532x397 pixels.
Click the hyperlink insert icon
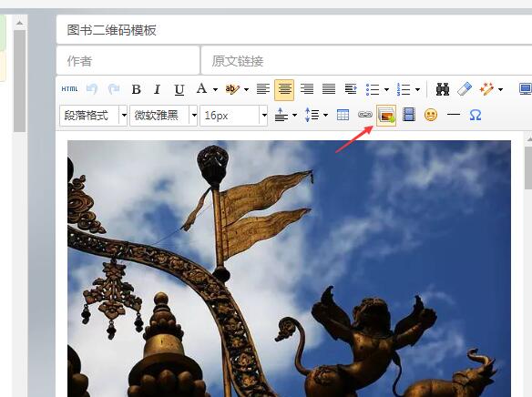364,115
